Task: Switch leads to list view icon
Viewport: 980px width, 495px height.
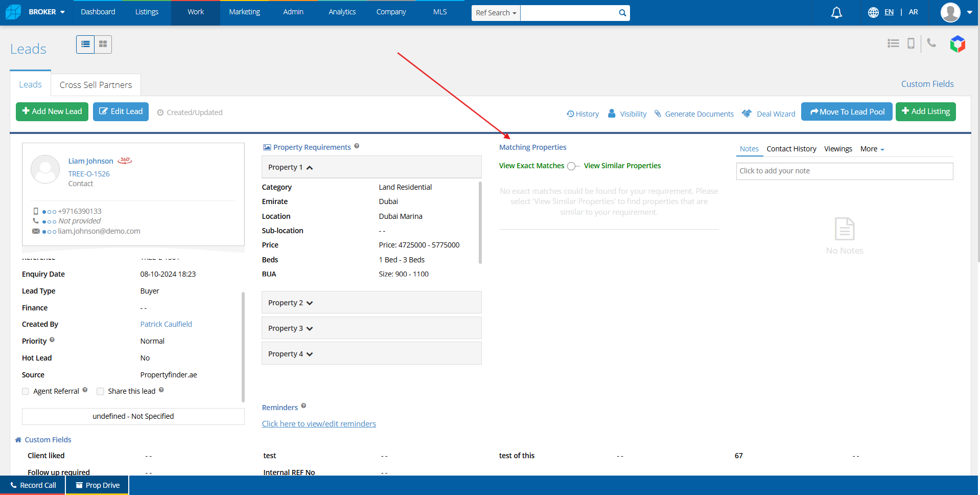Action: [85, 44]
